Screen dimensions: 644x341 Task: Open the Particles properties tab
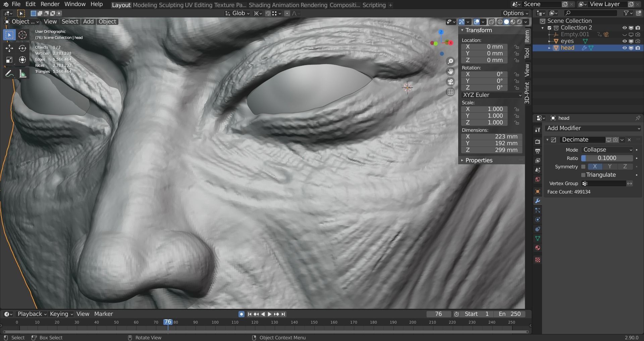(538, 210)
